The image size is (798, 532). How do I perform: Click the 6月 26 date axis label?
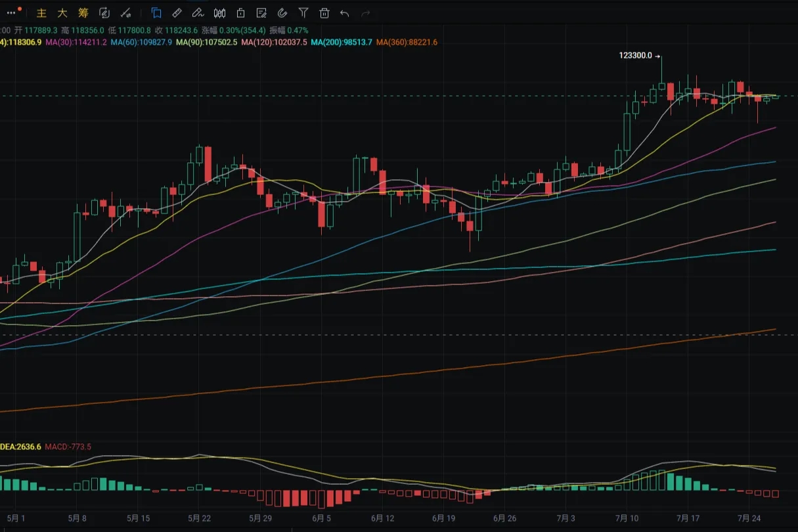505,518
